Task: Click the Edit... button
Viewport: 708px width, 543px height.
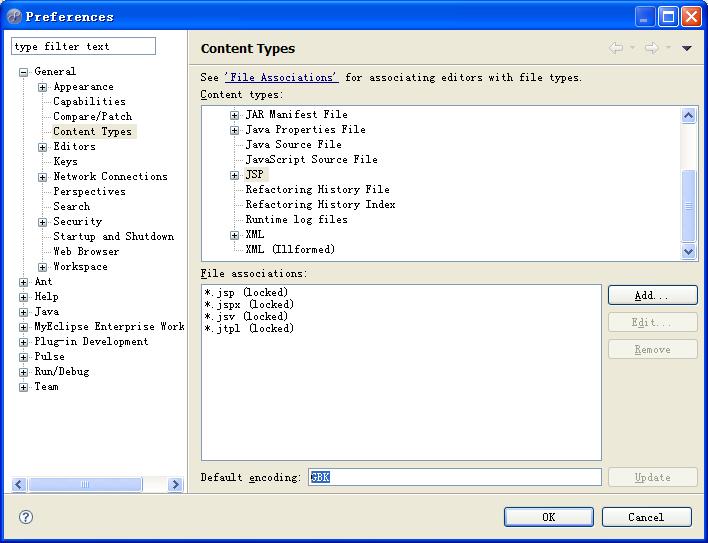Action: pyautogui.click(x=652, y=322)
